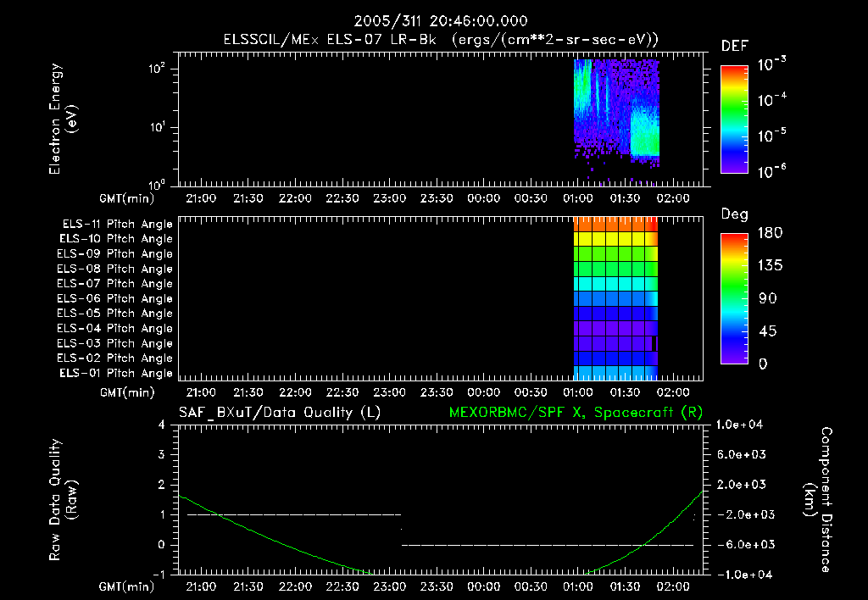868x600 pixels.
Task: Click the ELS-06 Pitch Angle row label
Action: pyautogui.click(x=114, y=298)
